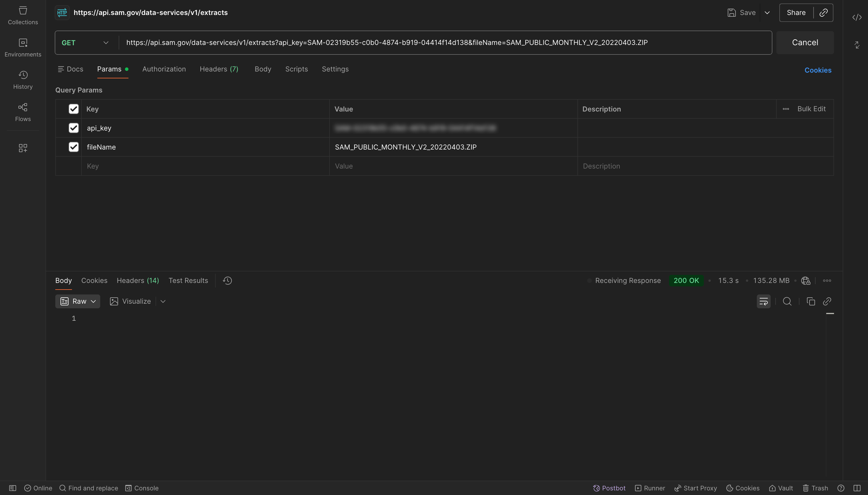Open the Environments sidebar panel
The image size is (868, 495).
point(23,48)
